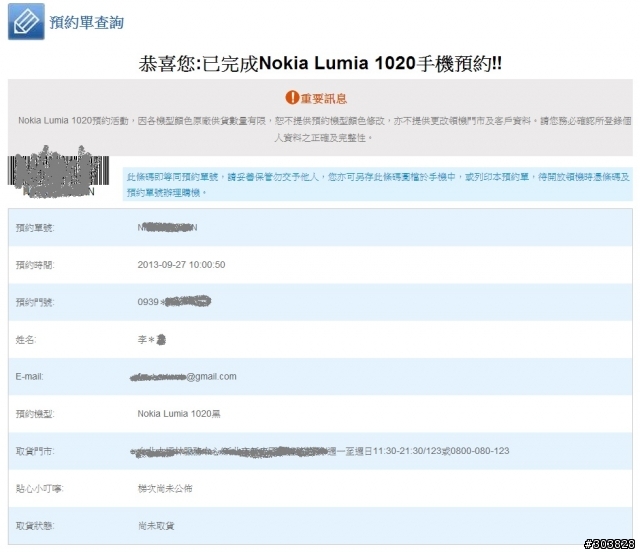Click the orange exclamation warning icon
The width and height of the screenshot is (640, 552).
(x=292, y=98)
